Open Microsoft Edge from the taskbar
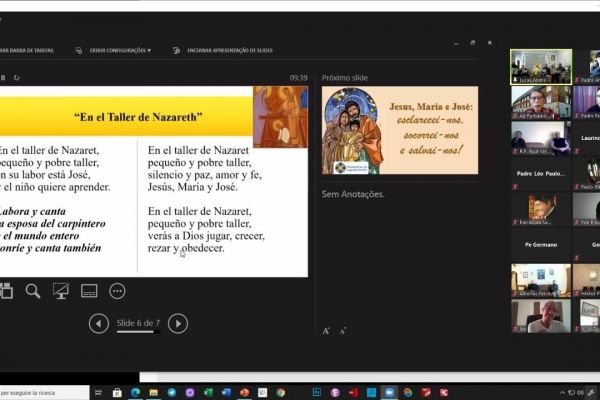Screen dimensions: 600x400 pos(136,392)
